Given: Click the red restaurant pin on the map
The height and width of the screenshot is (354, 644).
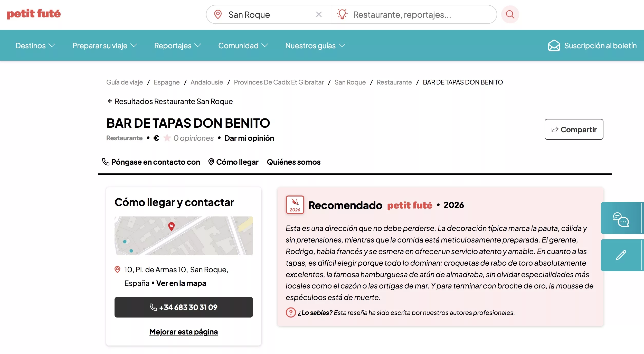Looking at the screenshot, I should click(171, 226).
